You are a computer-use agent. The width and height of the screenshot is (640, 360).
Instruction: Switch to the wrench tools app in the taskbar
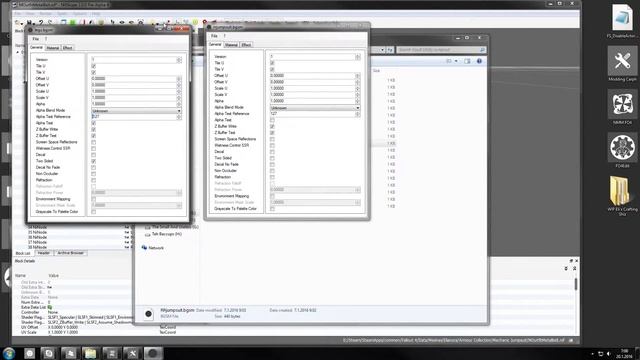click(132, 353)
